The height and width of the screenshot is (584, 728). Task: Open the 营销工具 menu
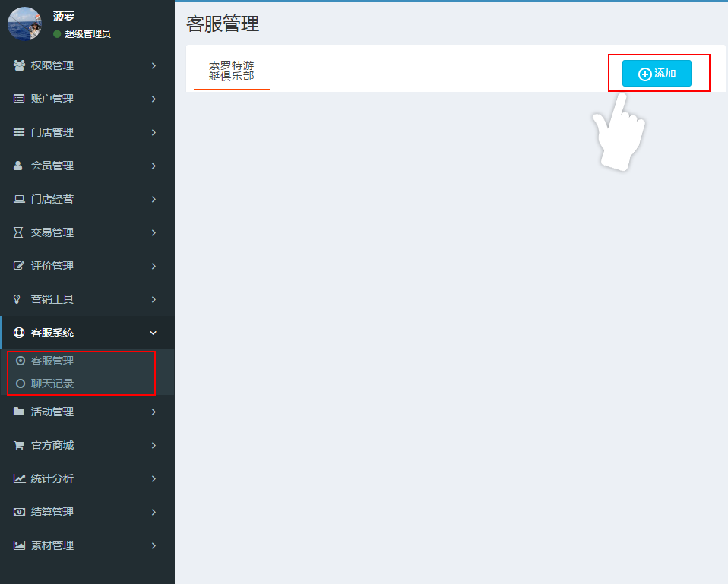point(87,299)
